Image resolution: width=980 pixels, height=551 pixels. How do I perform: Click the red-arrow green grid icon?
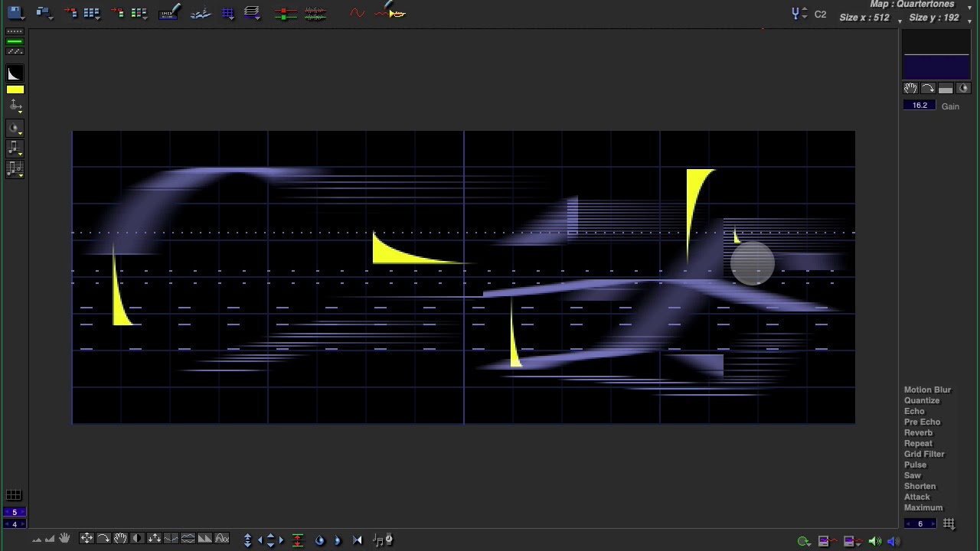coord(118,13)
